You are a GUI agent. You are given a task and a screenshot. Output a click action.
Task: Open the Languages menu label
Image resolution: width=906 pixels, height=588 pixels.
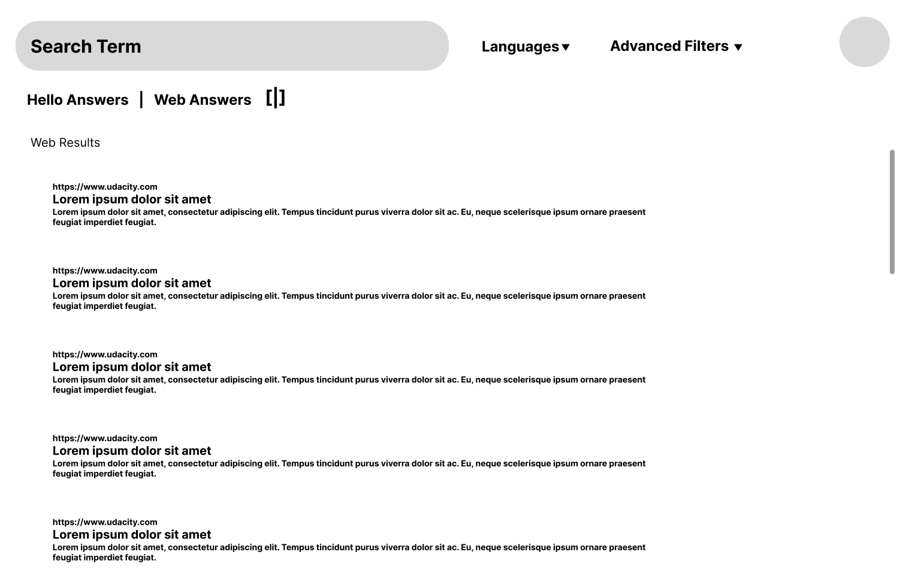520,47
